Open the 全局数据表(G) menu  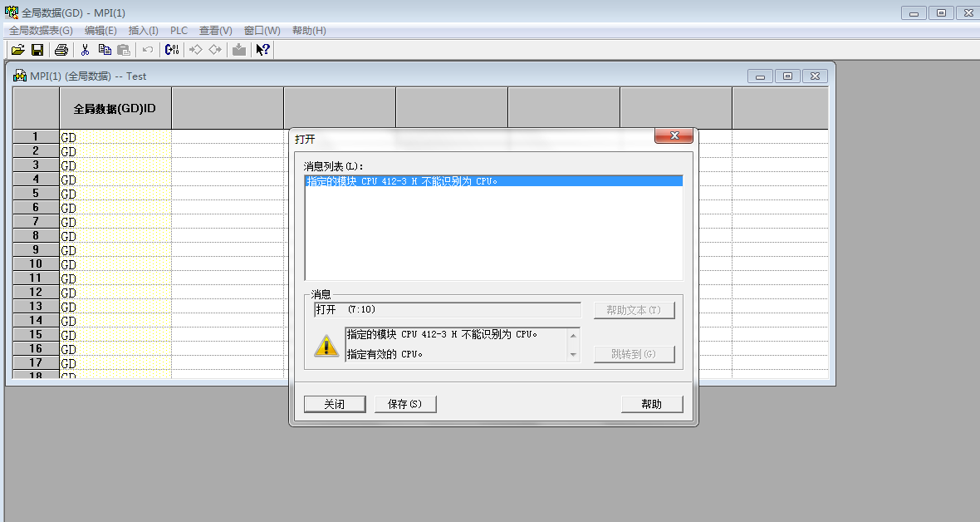tap(41, 31)
